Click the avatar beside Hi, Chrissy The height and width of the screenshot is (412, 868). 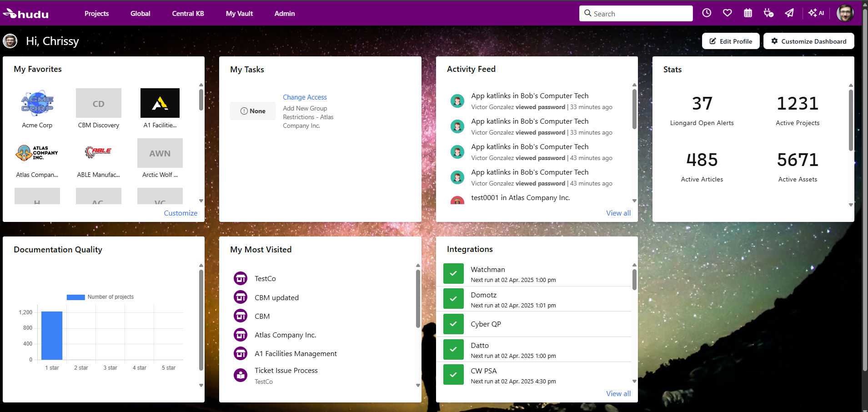click(10, 41)
